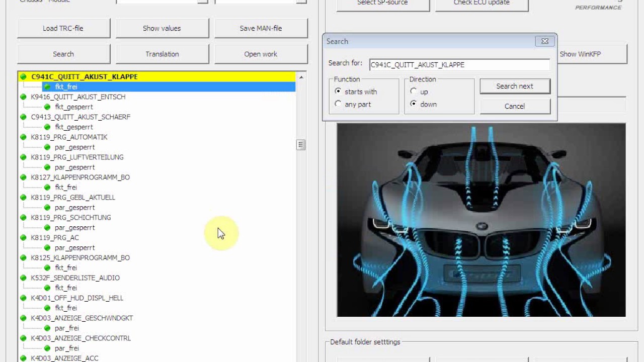644x362 pixels.
Task: Click Save MAN-file button
Action: point(261,28)
